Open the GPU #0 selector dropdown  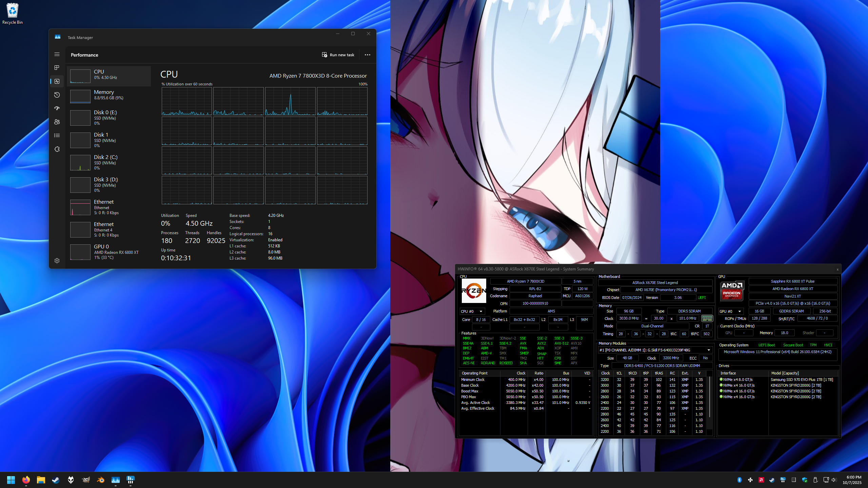tap(731, 311)
